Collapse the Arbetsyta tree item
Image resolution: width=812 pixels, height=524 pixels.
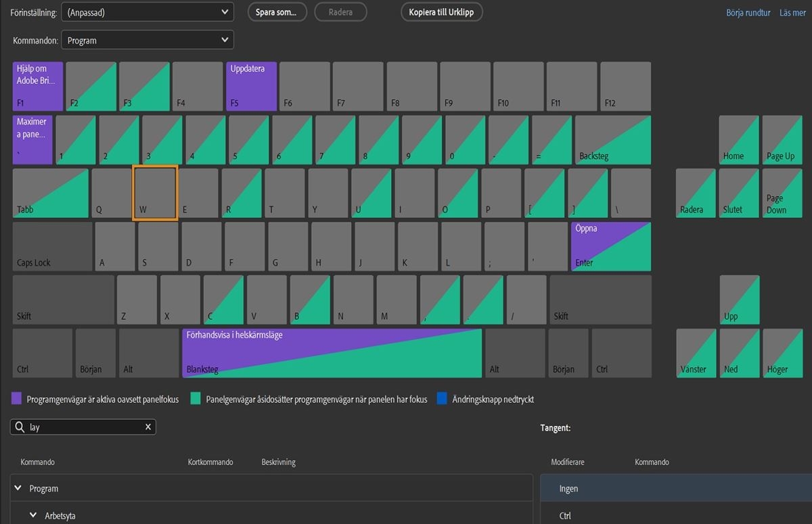point(35,515)
